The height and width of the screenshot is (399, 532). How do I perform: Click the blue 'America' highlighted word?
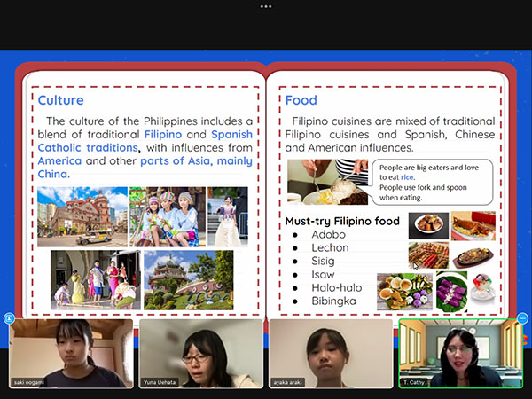[x=59, y=161]
